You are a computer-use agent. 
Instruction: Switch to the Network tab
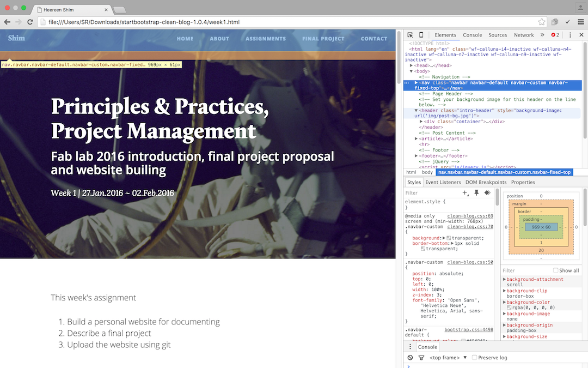coord(524,35)
